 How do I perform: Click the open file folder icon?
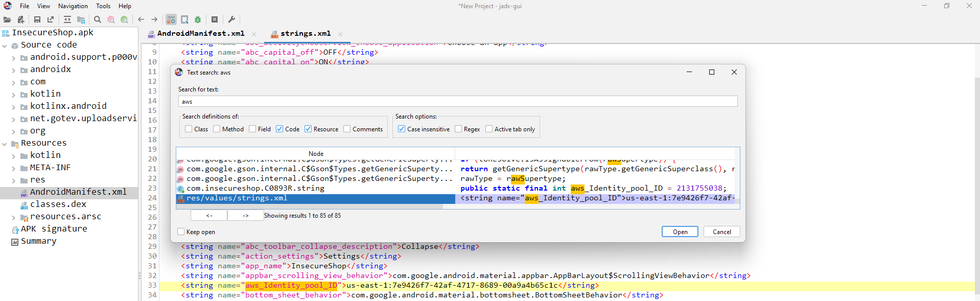click(x=7, y=20)
